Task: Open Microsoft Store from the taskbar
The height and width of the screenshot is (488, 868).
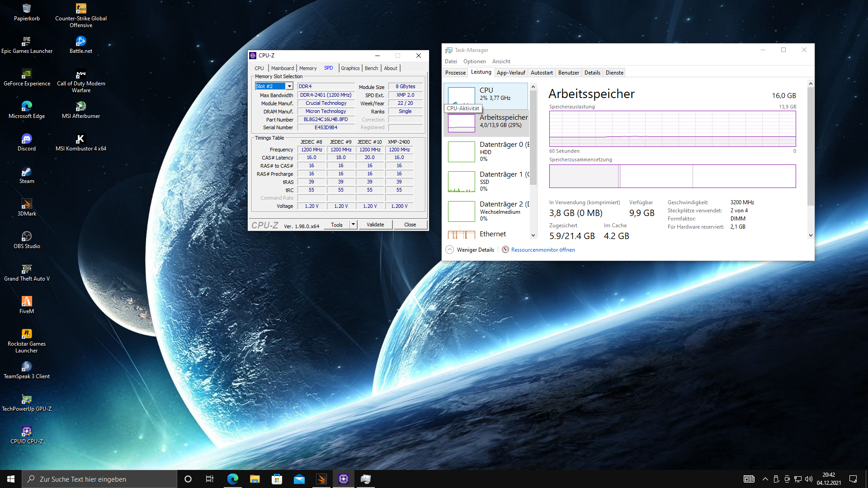Action: [277, 479]
